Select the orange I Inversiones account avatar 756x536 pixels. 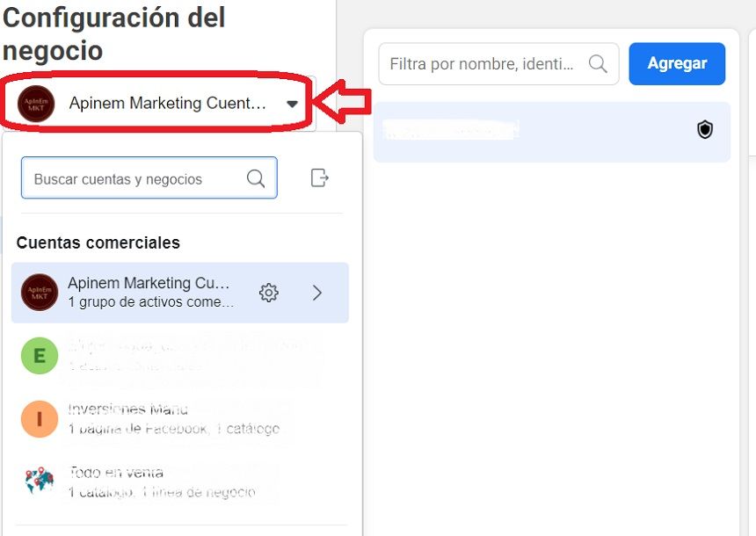(x=40, y=419)
